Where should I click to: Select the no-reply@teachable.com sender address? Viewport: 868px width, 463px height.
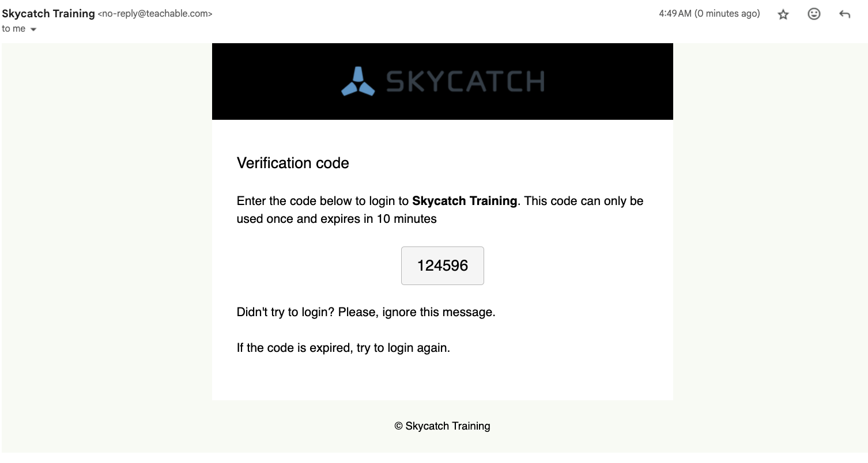point(155,14)
